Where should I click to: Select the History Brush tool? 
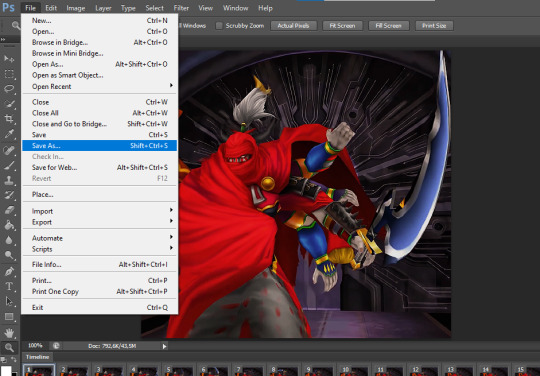9,195
